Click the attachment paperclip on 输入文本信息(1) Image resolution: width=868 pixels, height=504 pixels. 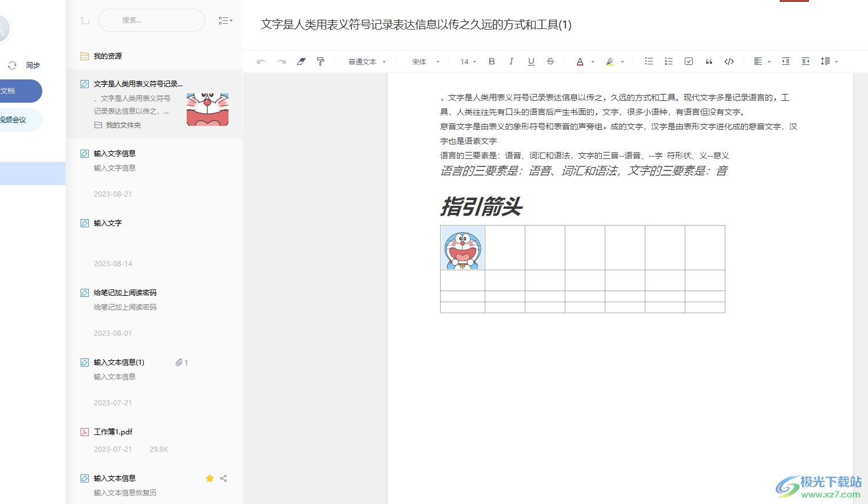pos(179,362)
